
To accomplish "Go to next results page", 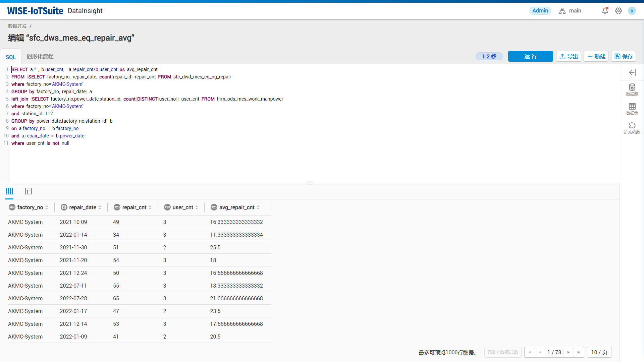I will (569, 352).
